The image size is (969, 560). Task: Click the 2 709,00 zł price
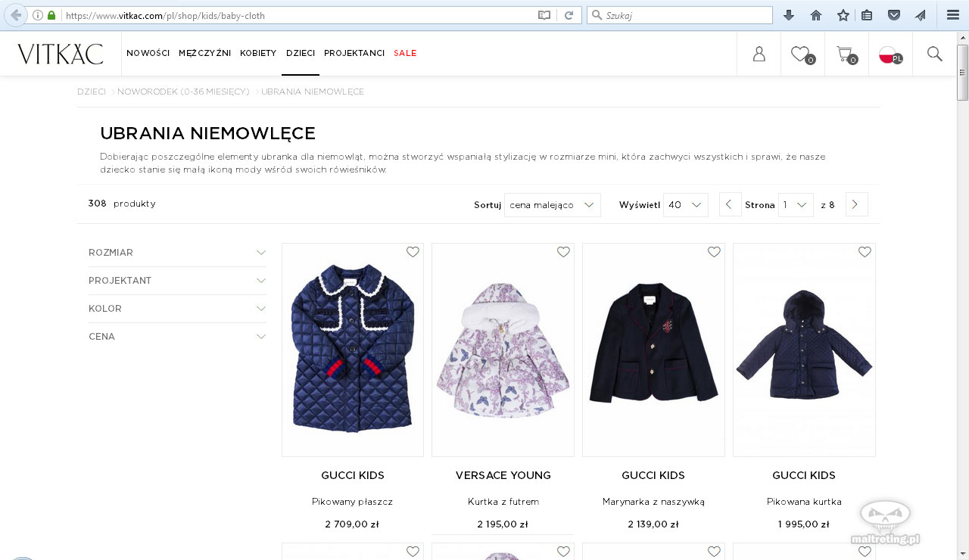coord(352,524)
